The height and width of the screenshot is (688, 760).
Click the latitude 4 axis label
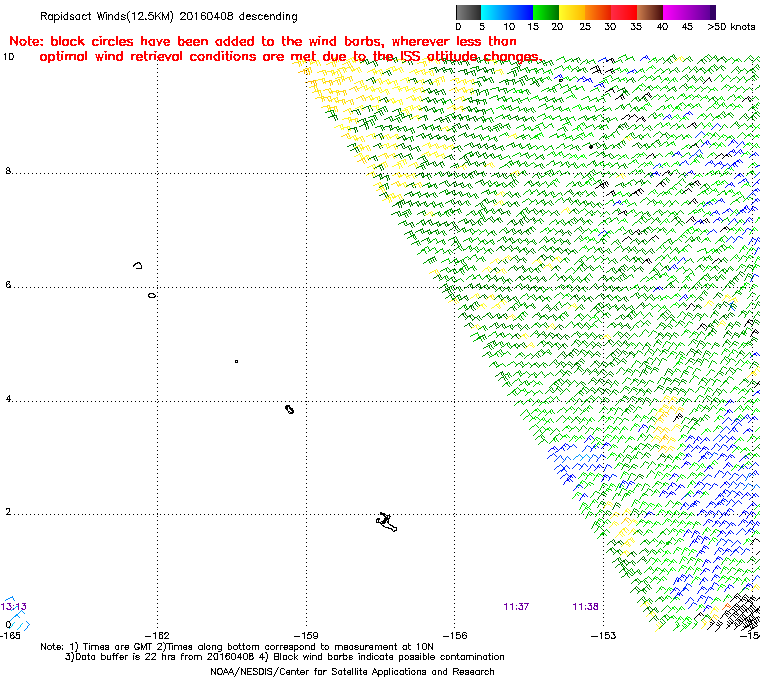coord(8,399)
